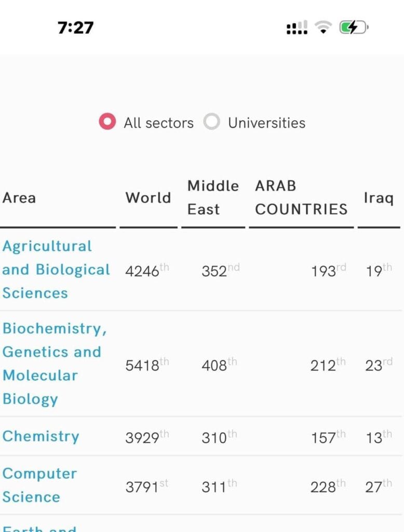Open the Chemistry area link
Viewport: 404px width, 532px height.
(41, 436)
